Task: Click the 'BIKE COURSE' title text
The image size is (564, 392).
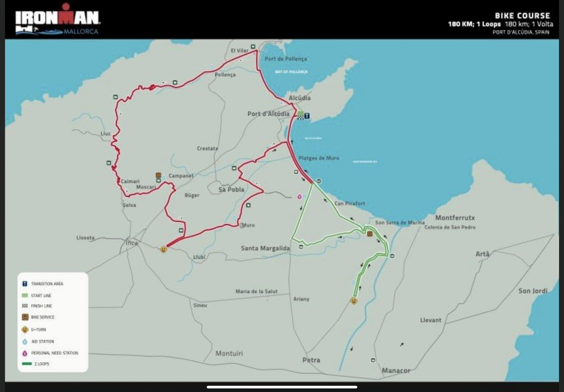Action: 522,16
